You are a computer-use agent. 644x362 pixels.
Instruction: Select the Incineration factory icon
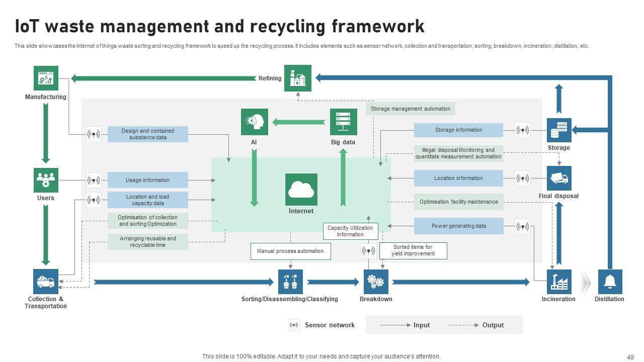point(558,282)
